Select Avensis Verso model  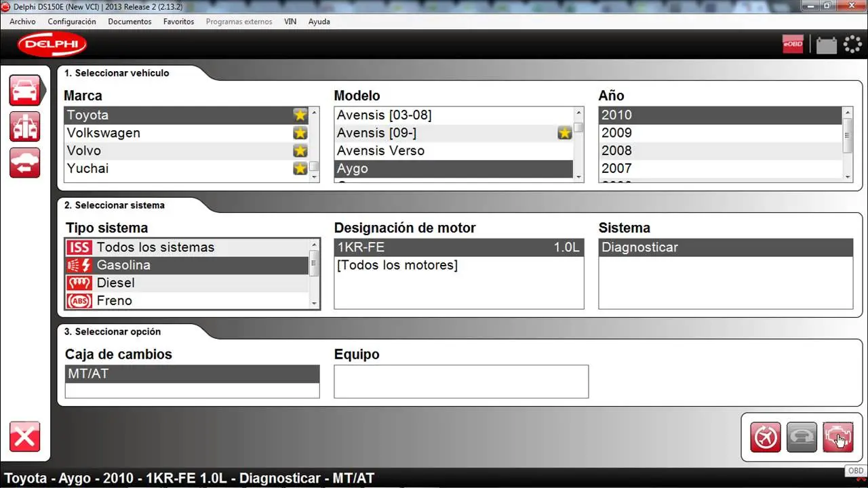[454, 150]
